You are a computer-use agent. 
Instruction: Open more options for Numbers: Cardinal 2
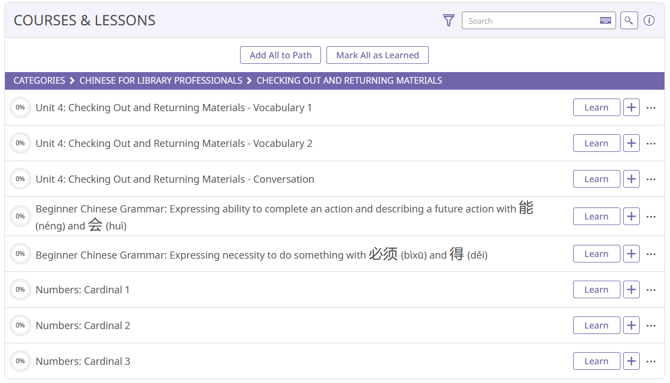coord(651,325)
